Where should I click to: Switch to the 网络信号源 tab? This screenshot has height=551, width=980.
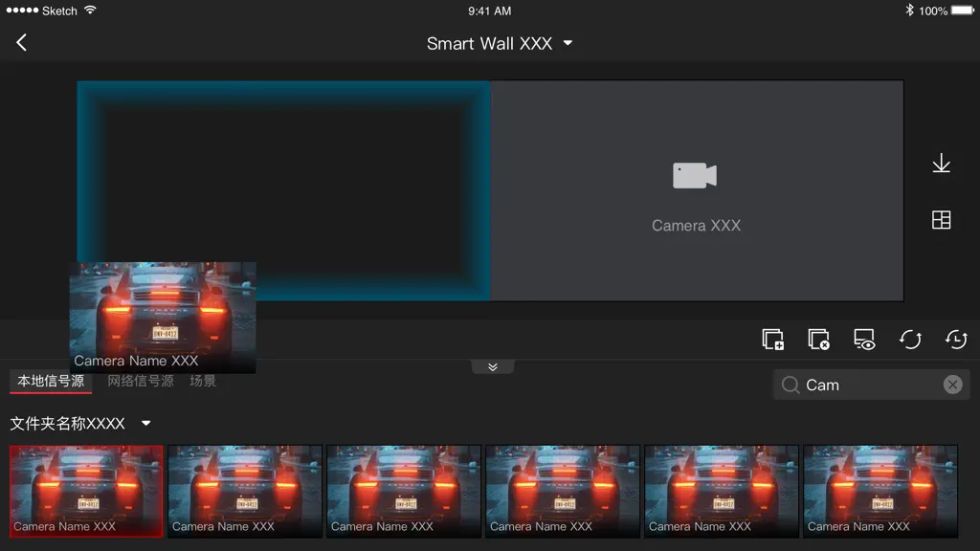tap(141, 381)
